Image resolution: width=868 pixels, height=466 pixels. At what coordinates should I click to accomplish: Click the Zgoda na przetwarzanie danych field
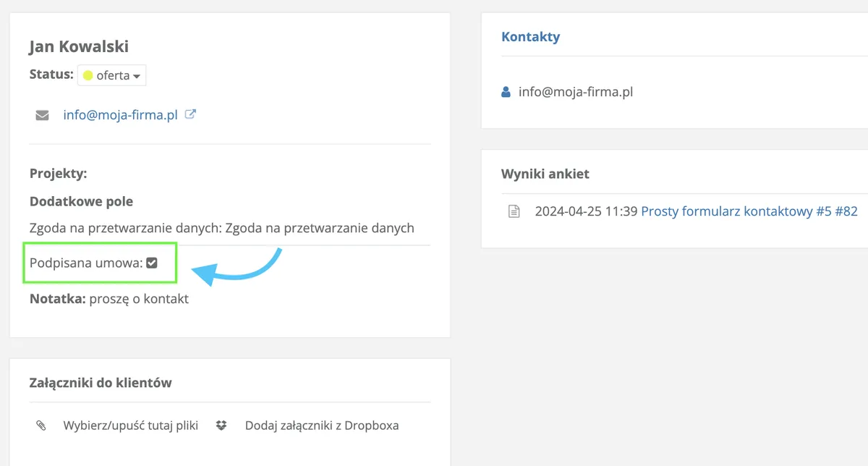[x=222, y=228]
